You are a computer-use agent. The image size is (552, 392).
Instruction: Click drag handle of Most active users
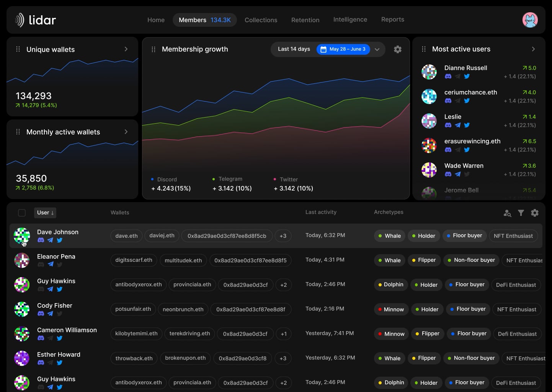[424, 49]
